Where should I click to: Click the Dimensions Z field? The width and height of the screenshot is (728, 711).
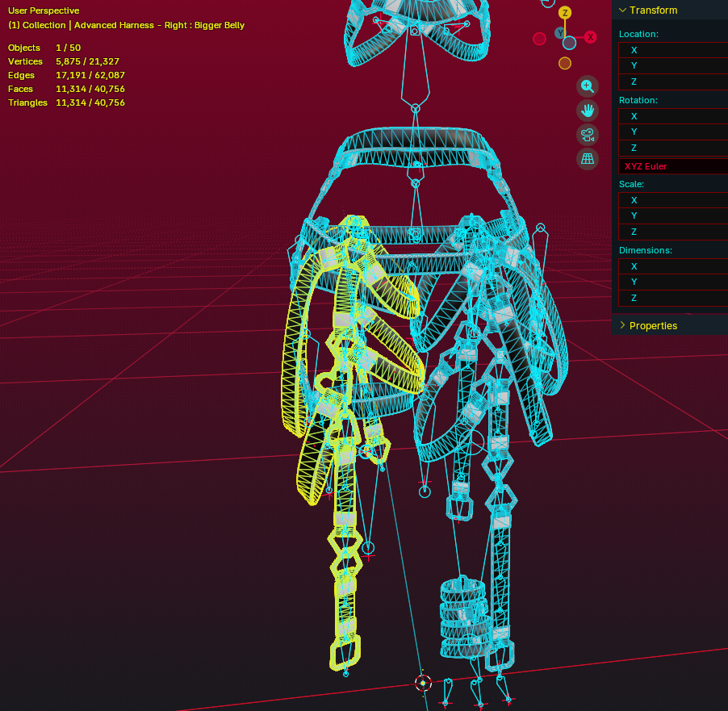673,298
